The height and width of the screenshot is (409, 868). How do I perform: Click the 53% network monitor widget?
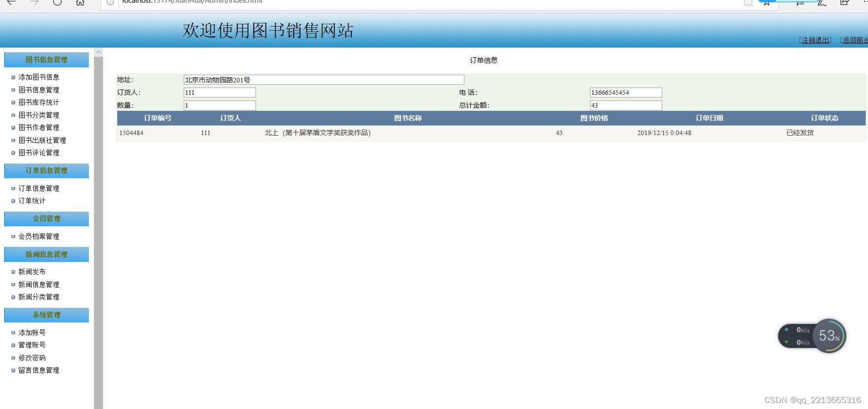812,336
